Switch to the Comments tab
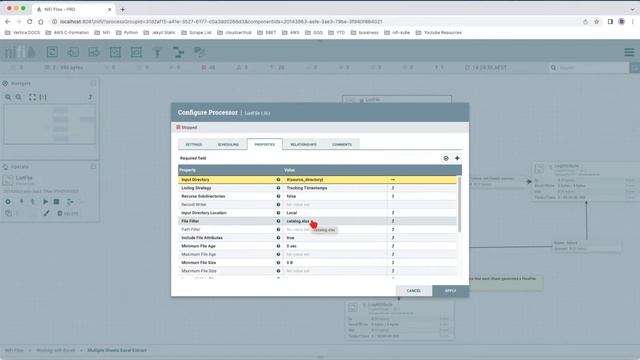Image resolution: width=640 pixels, height=360 pixels. coord(342,144)
